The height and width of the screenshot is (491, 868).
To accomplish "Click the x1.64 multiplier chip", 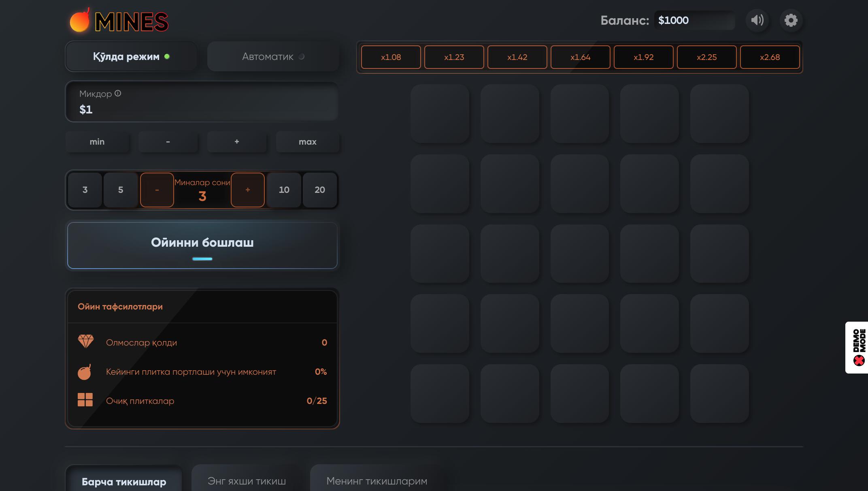I will click(x=581, y=57).
